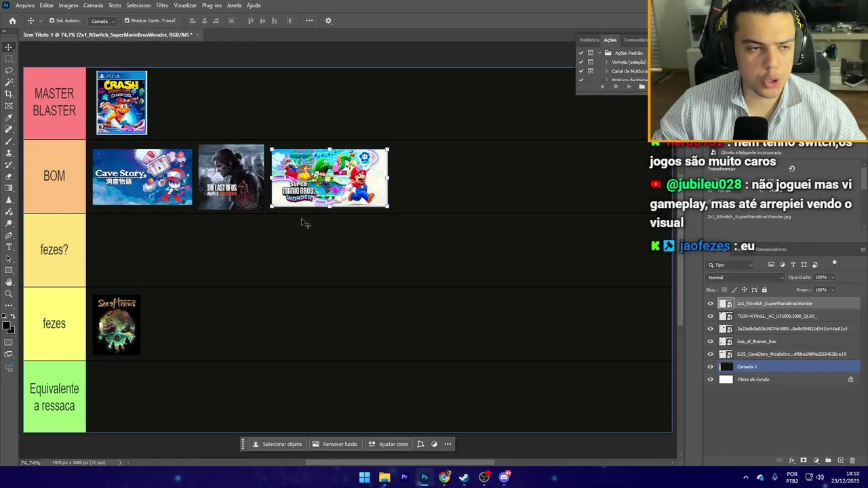Click the foreground color swatch
Screen dimensions: 868x488
click(6, 326)
